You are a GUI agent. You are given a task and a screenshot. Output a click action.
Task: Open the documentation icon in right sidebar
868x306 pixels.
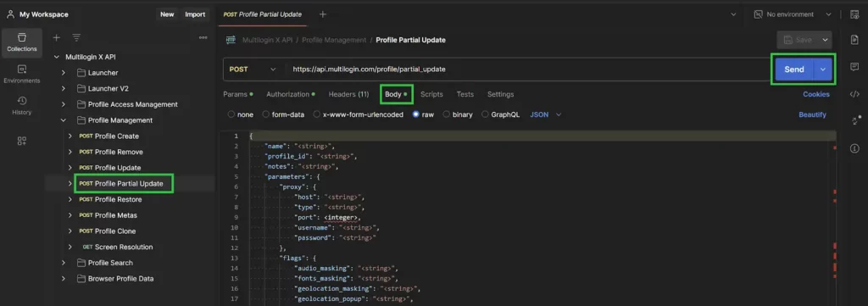[x=854, y=40]
